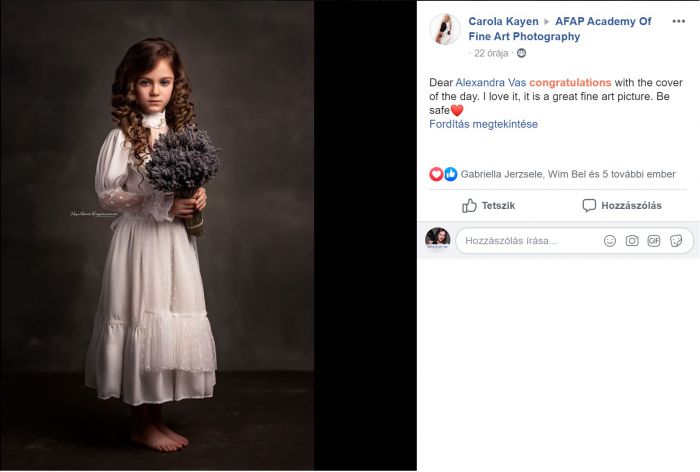Click the highlighted word congratulations
This screenshot has width=700, height=472.
(570, 82)
